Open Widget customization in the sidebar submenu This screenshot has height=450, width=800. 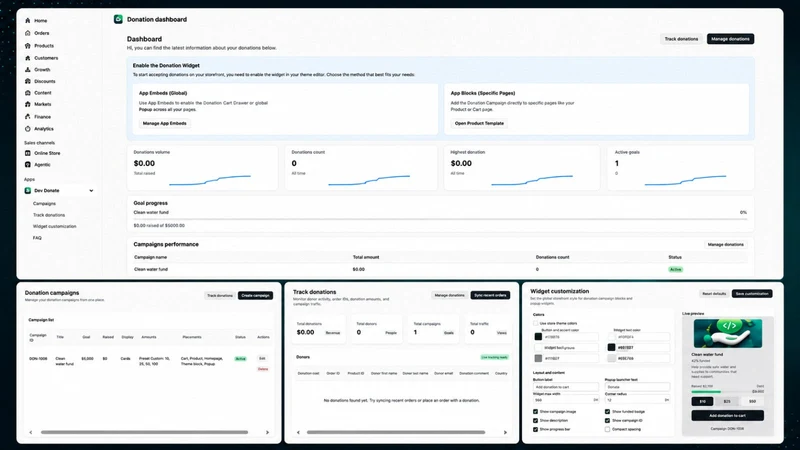click(x=55, y=226)
